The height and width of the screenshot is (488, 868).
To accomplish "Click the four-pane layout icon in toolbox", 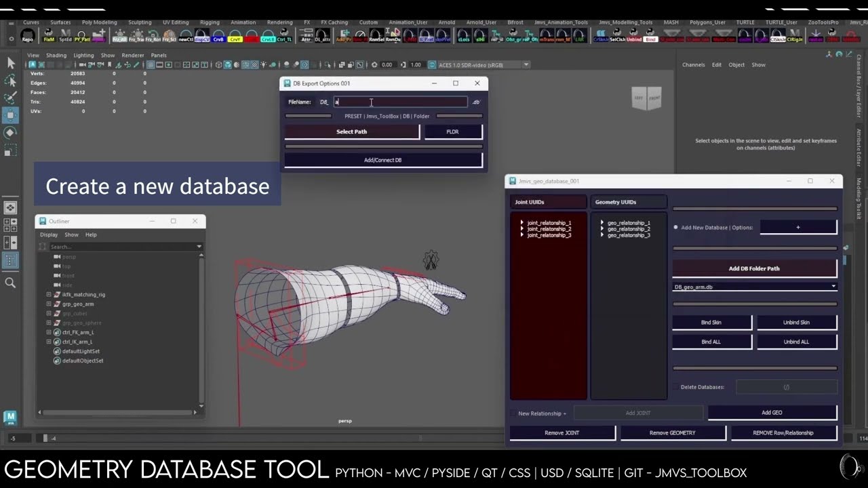I will pos(10,224).
